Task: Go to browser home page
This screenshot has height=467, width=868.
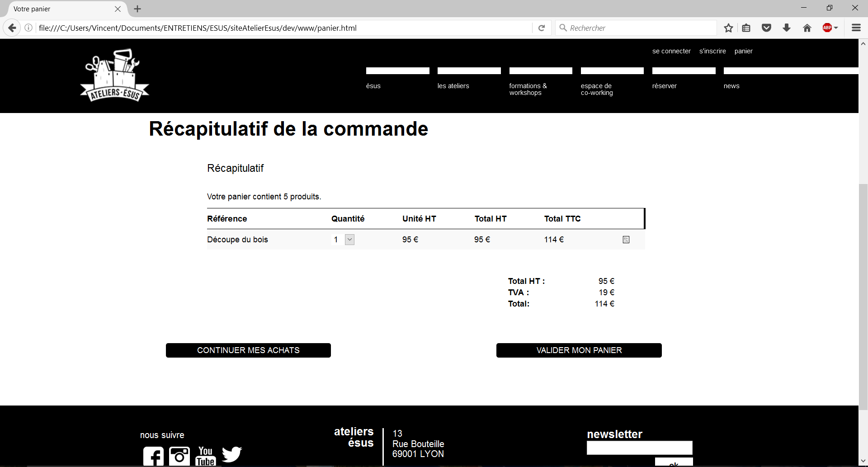Action: pyautogui.click(x=807, y=28)
